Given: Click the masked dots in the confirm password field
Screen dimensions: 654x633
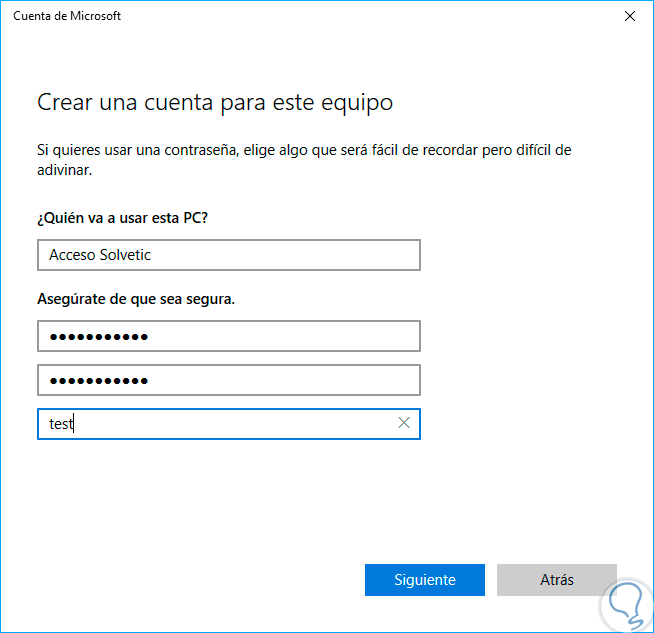Looking at the screenshot, I should (99, 380).
